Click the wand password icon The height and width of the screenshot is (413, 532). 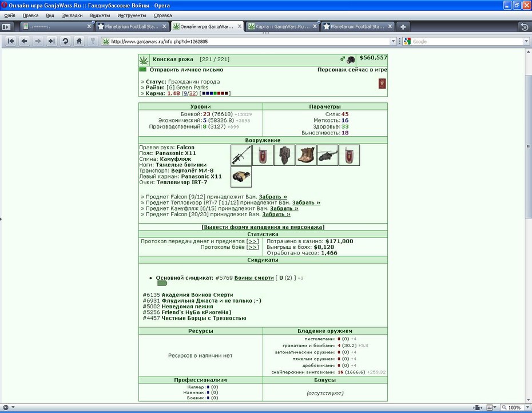pyautogui.click(x=93, y=41)
